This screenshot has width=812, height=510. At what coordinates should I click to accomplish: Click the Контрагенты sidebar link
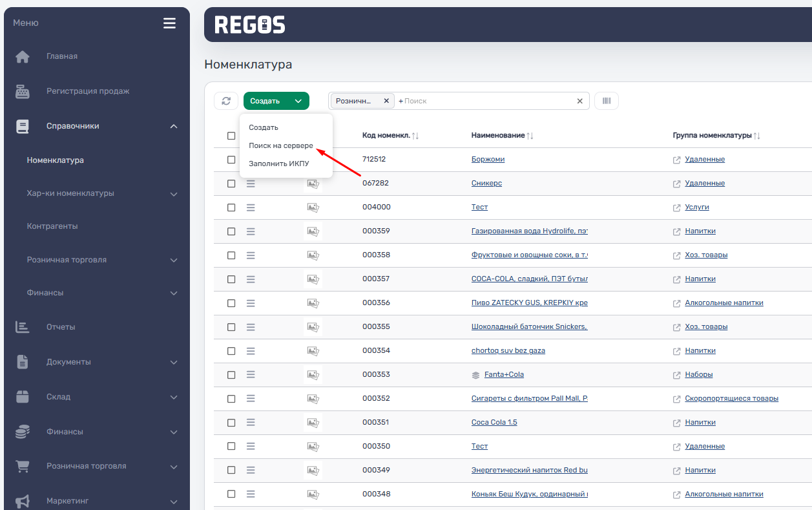pos(52,226)
